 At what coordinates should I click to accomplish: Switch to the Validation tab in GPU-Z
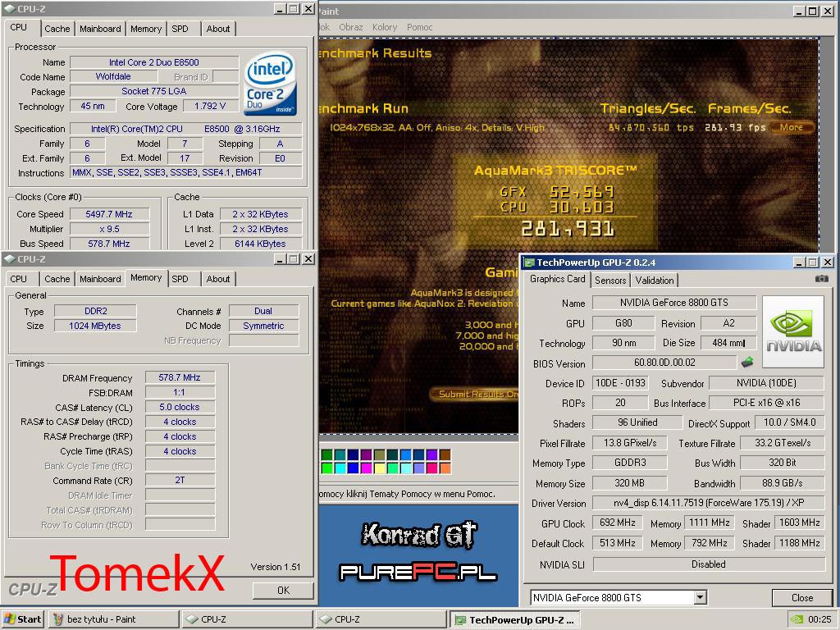(x=654, y=281)
